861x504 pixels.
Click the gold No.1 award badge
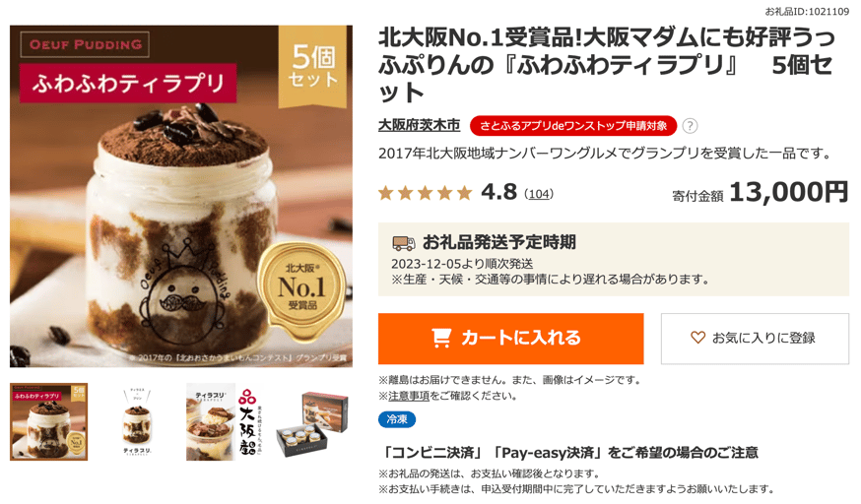tap(301, 285)
